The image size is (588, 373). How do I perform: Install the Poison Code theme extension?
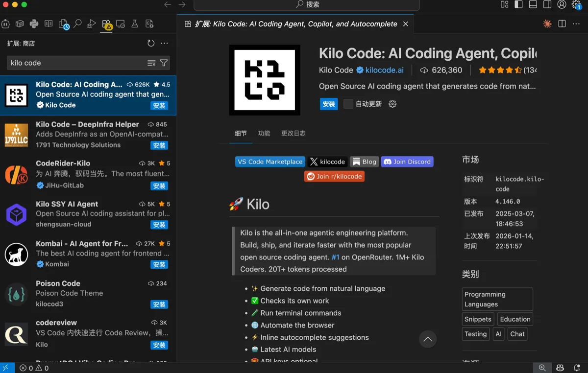click(x=159, y=304)
